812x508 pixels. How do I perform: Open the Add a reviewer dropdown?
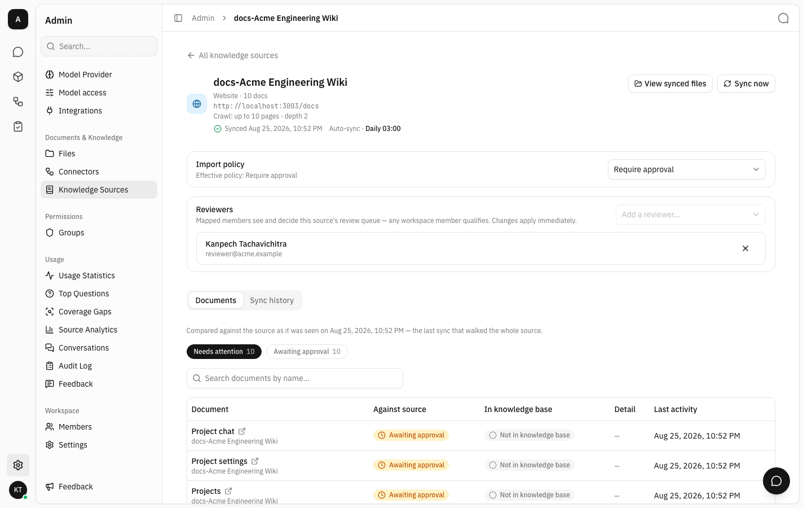pos(690,214)
